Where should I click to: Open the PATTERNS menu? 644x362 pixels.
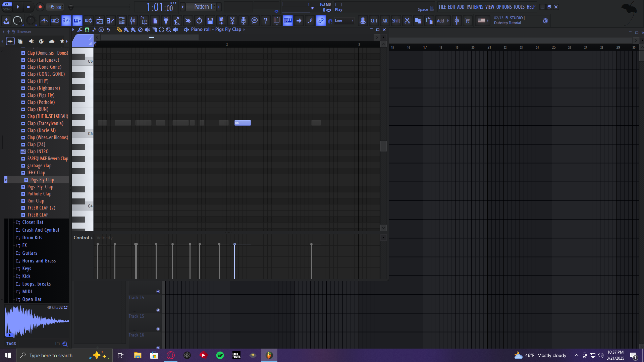[475, 7]
